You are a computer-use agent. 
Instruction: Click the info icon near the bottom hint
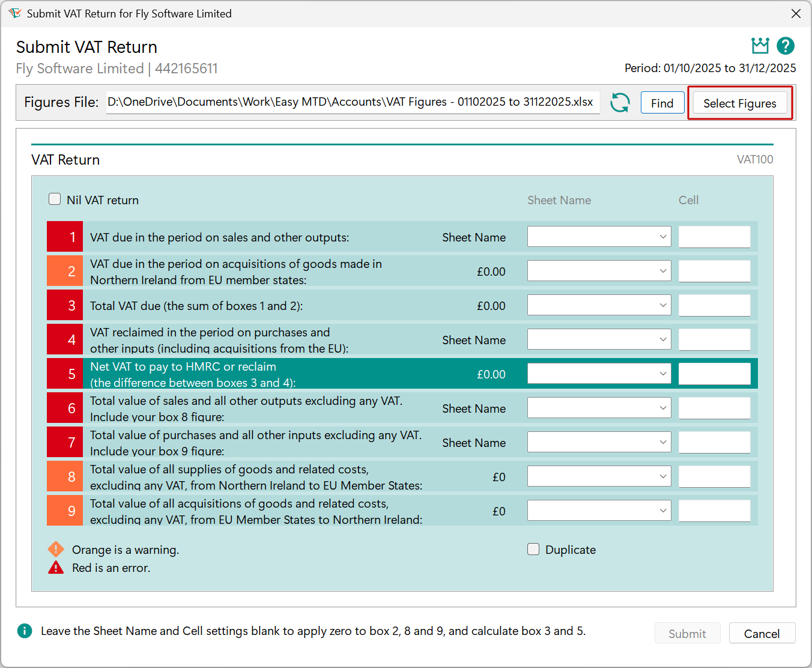[25, 631]
